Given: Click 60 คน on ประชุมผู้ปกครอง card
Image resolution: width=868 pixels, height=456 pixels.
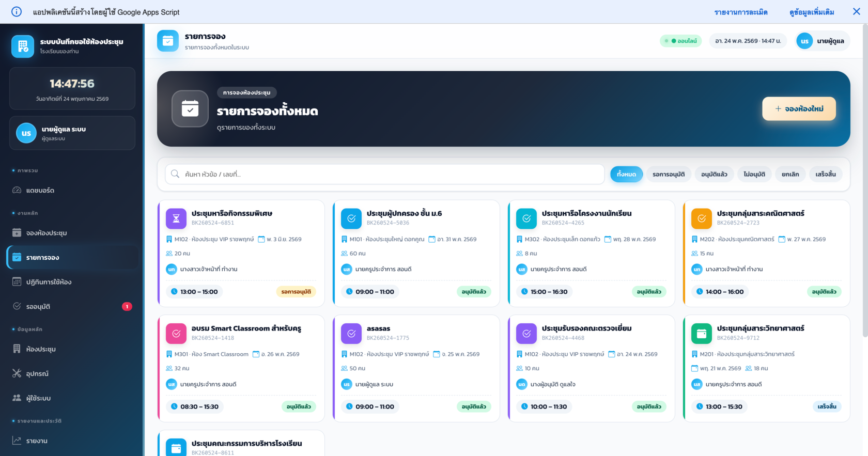Looking at the screenshot, I should click(358, 254).
